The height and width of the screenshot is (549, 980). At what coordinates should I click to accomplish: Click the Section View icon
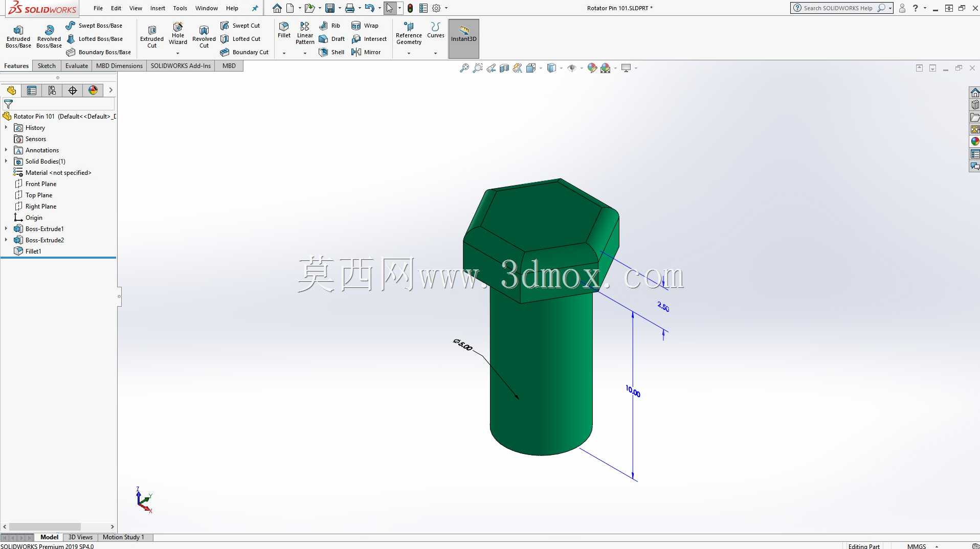click(x=504, y=68)
